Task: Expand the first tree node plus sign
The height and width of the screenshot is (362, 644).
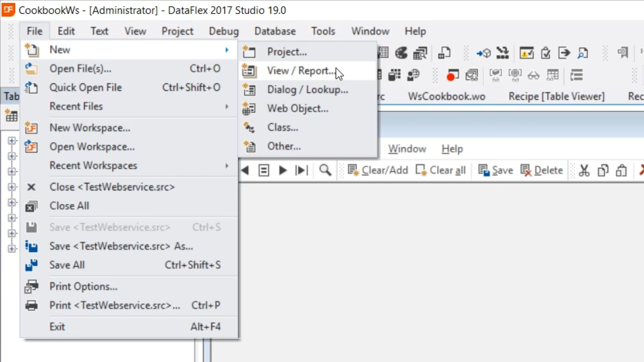Action: coord(12,141)
